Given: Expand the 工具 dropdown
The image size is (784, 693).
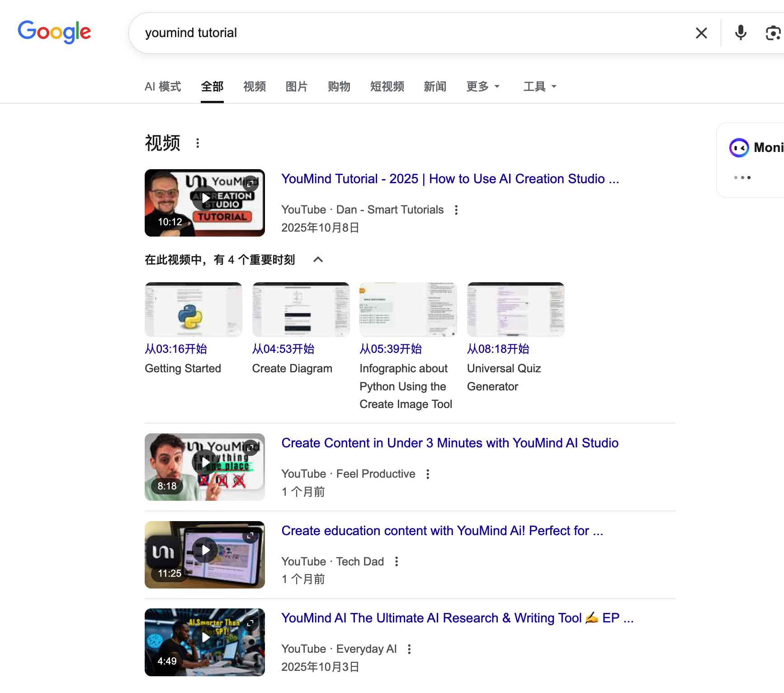Looking at the screenshot, I should tap(539, 86).
